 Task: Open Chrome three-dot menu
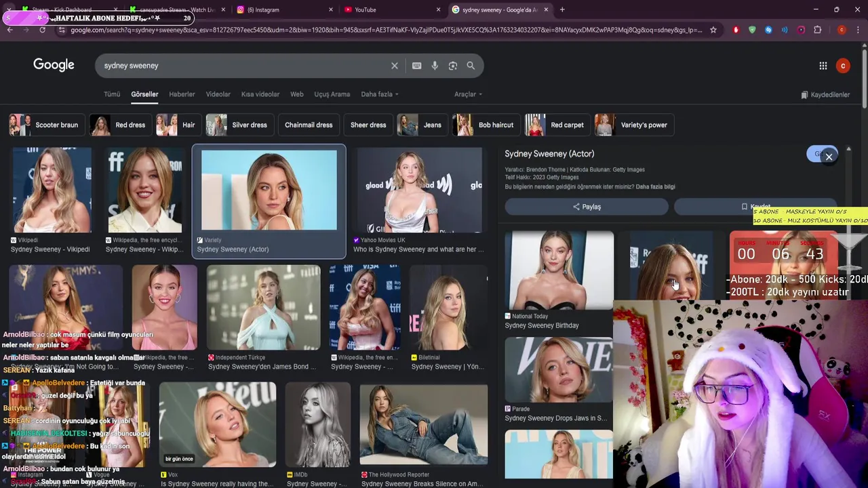(858, 30)
